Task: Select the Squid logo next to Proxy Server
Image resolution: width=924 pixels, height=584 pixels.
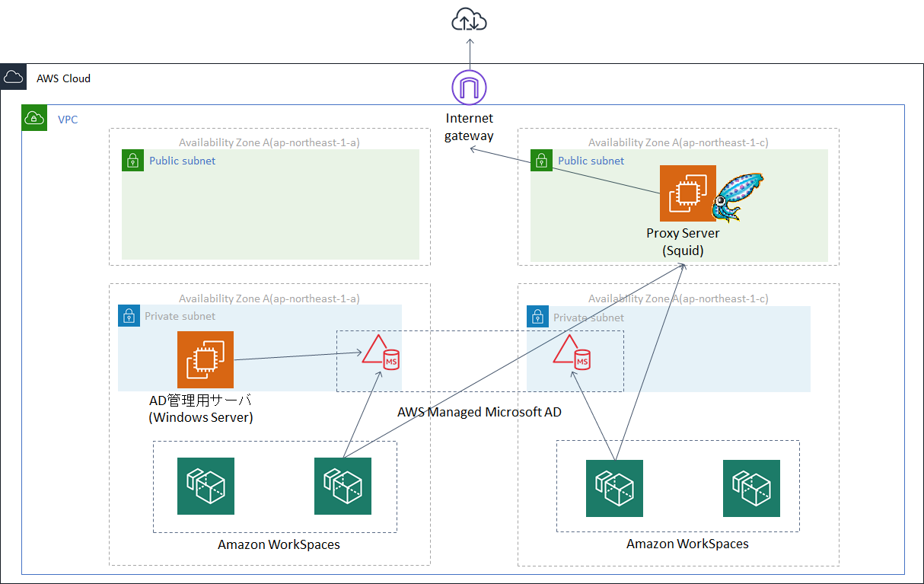Action: 738,196
